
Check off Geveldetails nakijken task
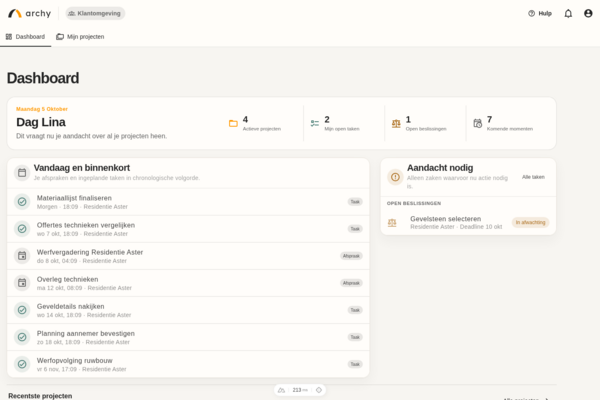pos(22,310)
